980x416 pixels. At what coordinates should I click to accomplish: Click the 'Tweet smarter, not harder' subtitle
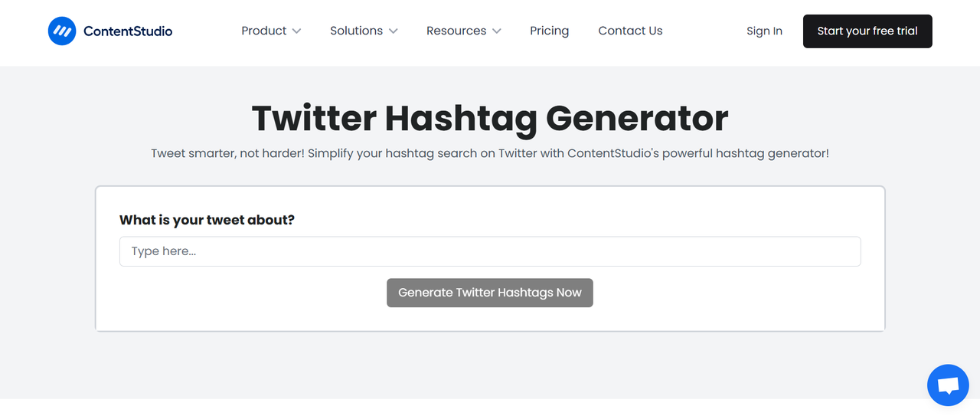coord(490,153)
